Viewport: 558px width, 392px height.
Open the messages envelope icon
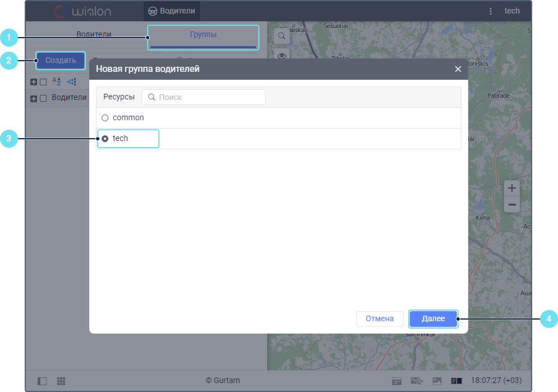(416, 381)
